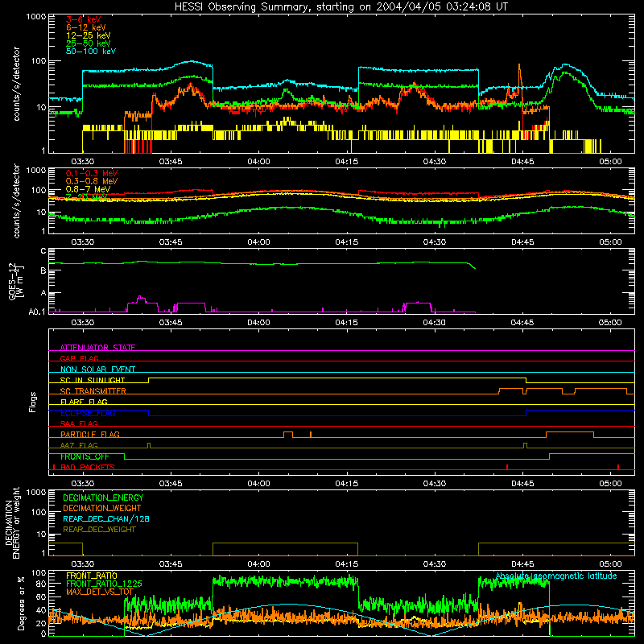The height and width of the screenshot is (644, 644).
Task: Select the SAA_FLAG label
Action: click(79, 423)
